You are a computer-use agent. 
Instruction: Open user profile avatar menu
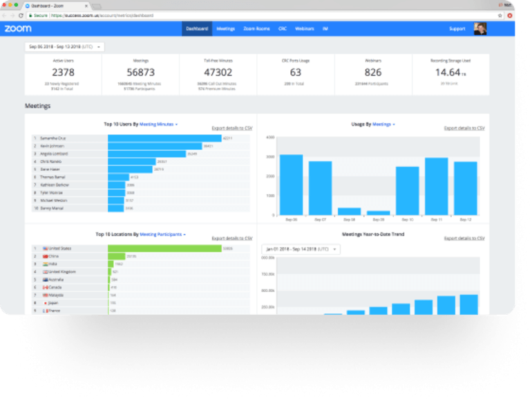click(480, 28)
